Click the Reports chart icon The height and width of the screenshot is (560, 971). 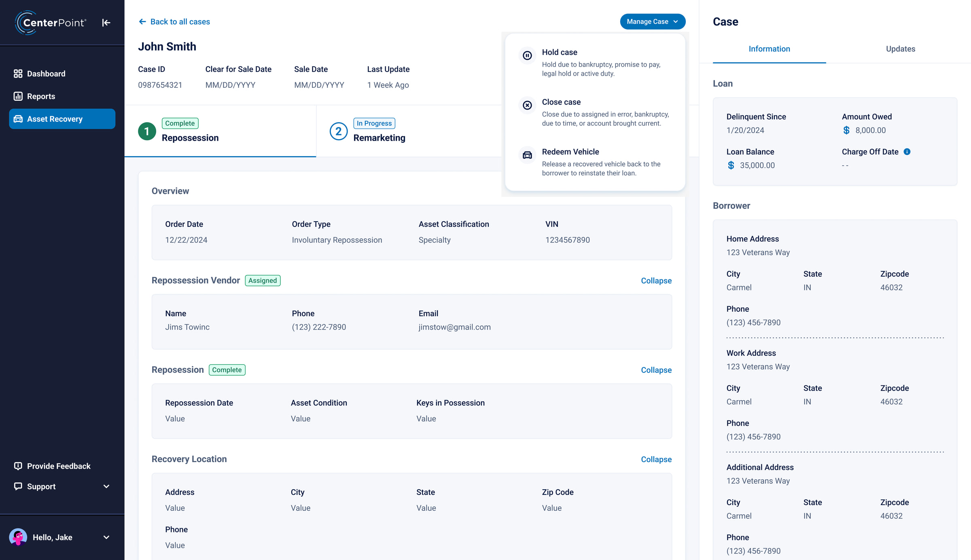point(18,96)
